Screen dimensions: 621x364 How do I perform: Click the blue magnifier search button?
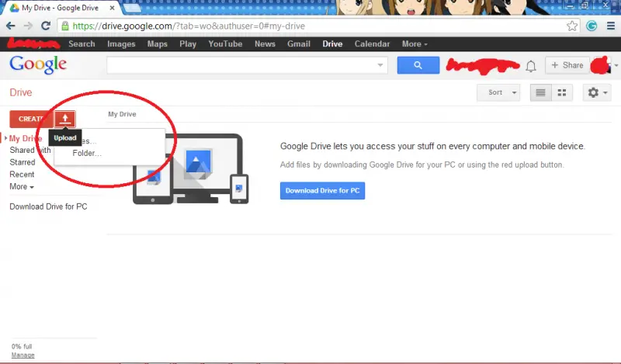pos(418,65)
